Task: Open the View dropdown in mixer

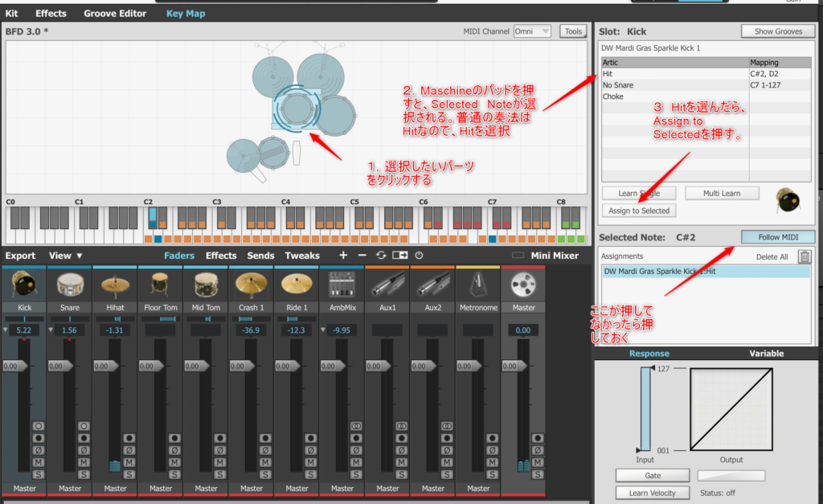Action: [x=66, y=256]
